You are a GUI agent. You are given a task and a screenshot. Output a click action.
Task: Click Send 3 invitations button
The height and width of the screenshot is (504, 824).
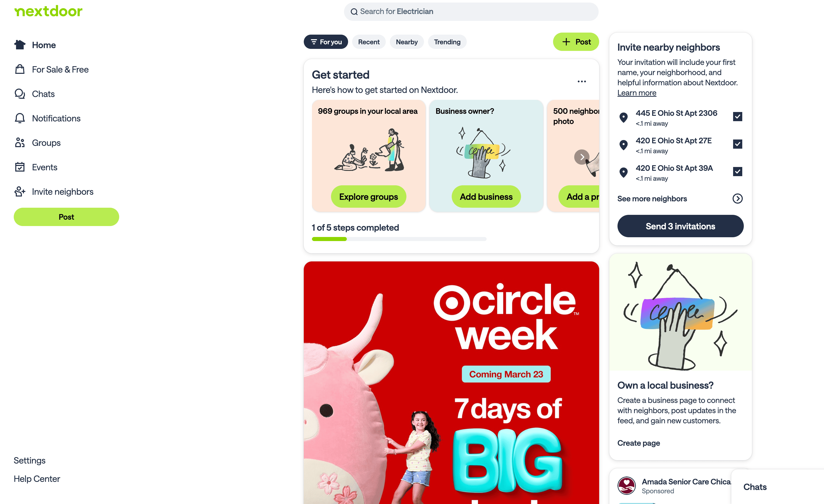[x=680, y=226]
